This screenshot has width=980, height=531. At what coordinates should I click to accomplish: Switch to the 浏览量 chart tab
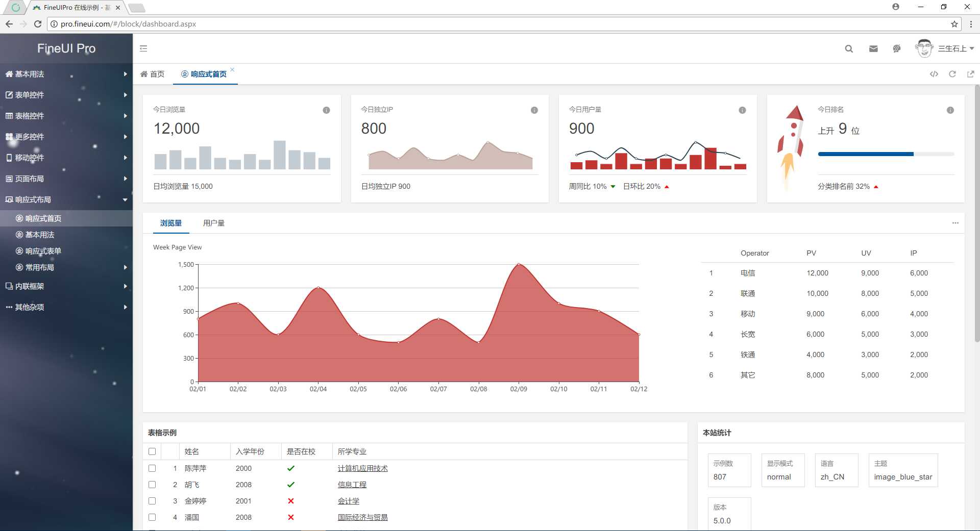click(171, 223)
